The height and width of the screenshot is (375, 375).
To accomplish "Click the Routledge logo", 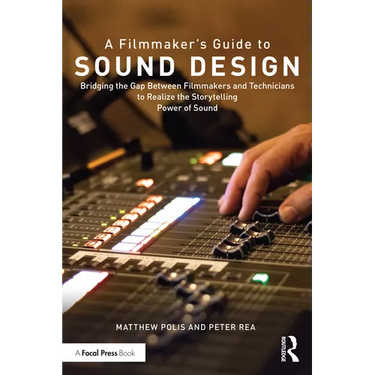I will click(x=290, y=349).
